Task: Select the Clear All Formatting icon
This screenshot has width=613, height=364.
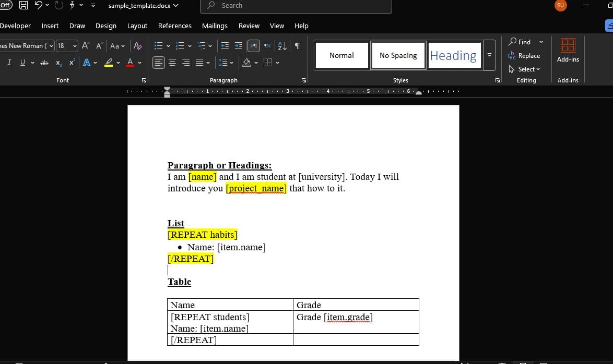Action: point(137,46)
